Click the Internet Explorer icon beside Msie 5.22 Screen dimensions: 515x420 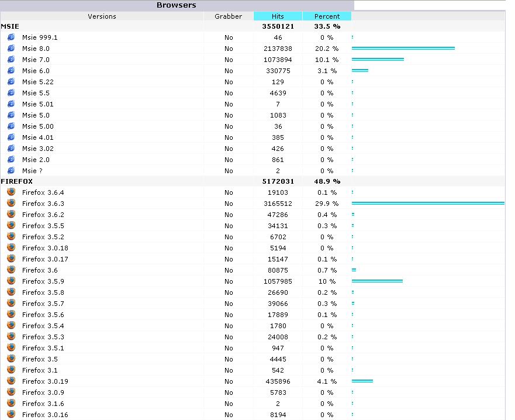click(11, 81)
